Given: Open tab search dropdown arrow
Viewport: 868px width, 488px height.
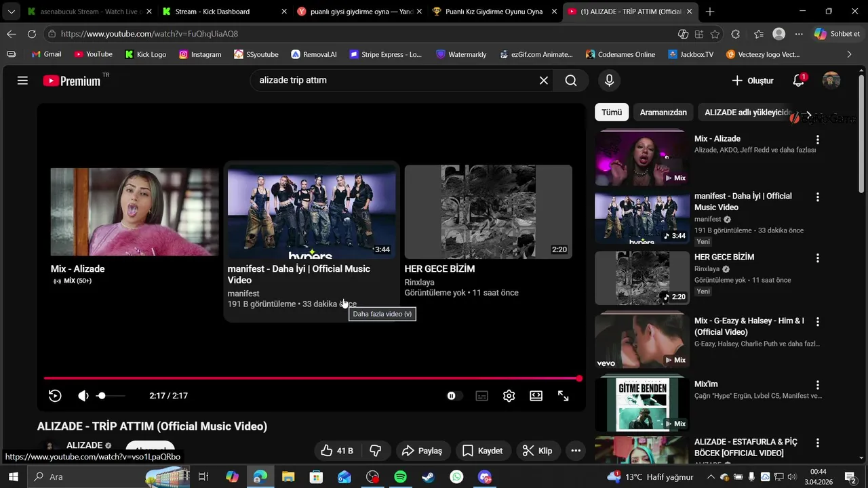Looking at the screenshot, I should pyautogui.click(x=11, y=12).
